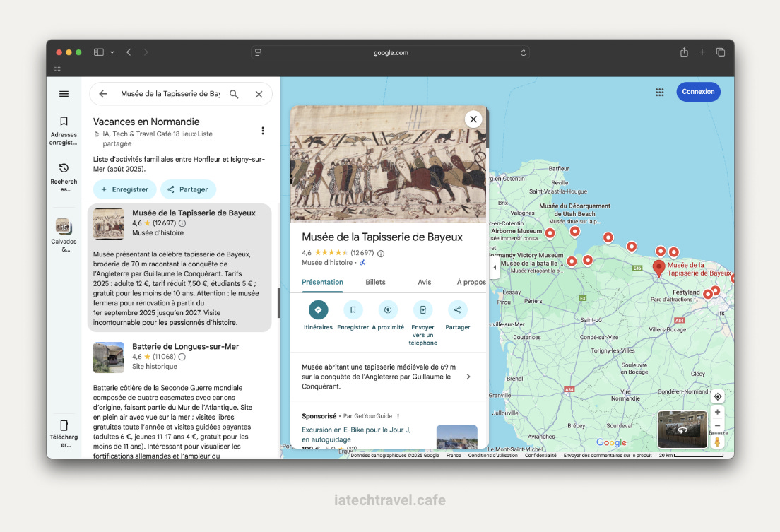Open Safari favorites grid icon
Viewport: 780px width, 532px height.
point(57,69)
